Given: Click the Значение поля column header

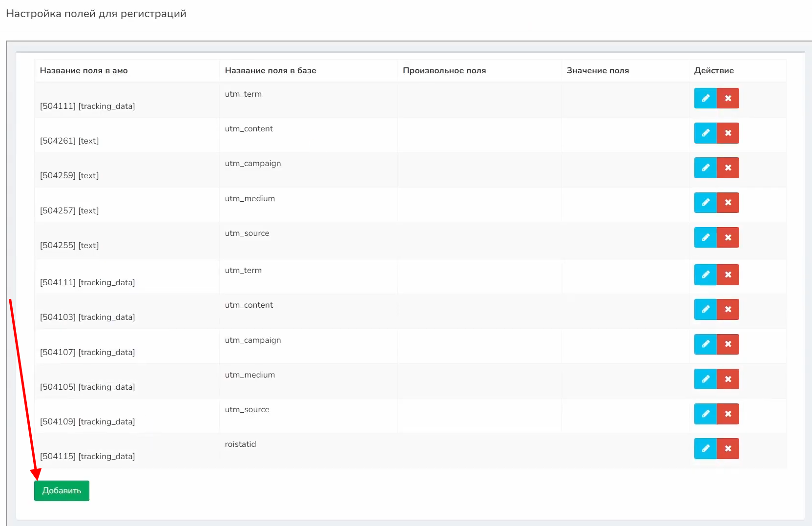Looking at the screenshot, I should (598, 70).
